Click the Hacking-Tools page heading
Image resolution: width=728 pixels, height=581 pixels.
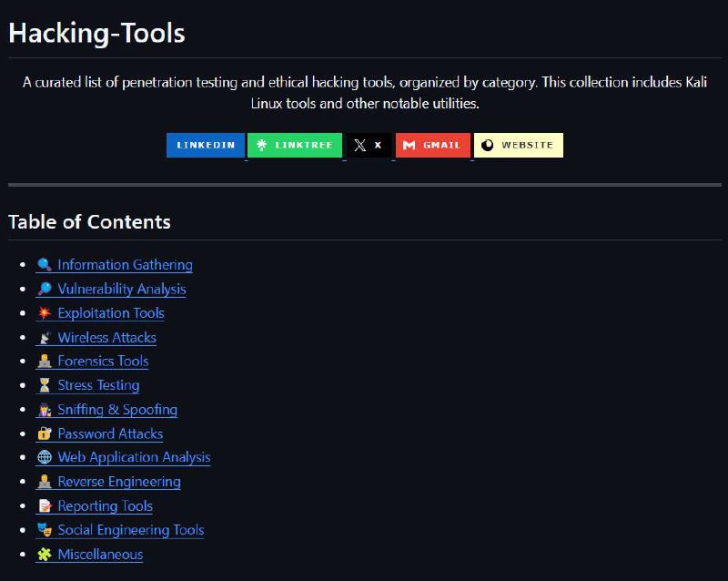pyautogui.click(x=96, y=33)
